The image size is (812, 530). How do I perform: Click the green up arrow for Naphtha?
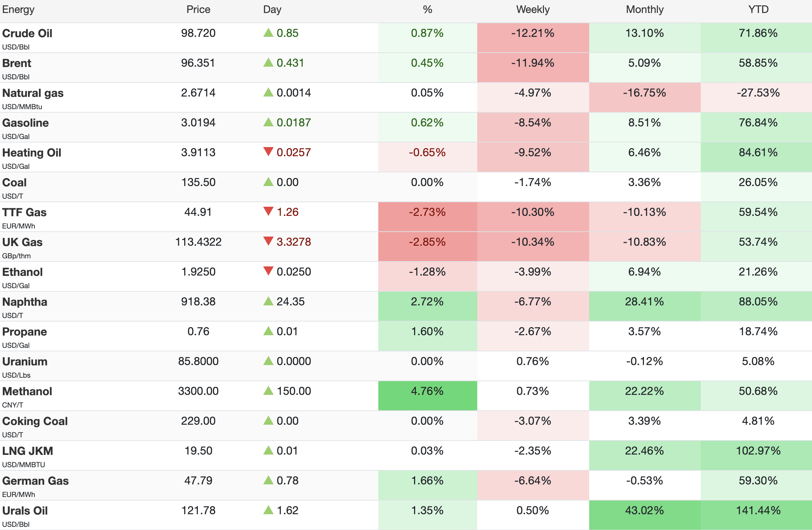pos(268,301)
